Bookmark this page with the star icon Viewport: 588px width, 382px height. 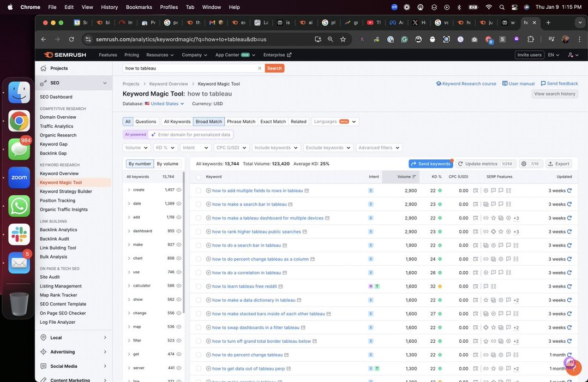pos(343,39)
